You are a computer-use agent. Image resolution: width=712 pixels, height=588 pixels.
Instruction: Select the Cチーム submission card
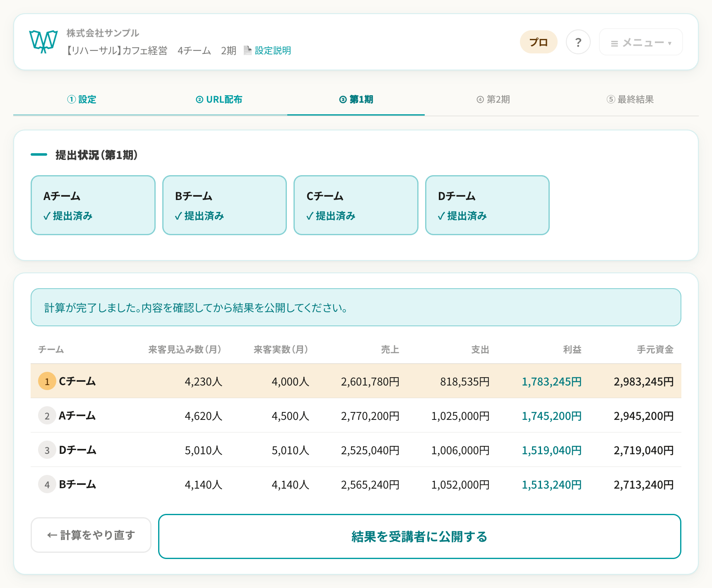coord(356,205)
